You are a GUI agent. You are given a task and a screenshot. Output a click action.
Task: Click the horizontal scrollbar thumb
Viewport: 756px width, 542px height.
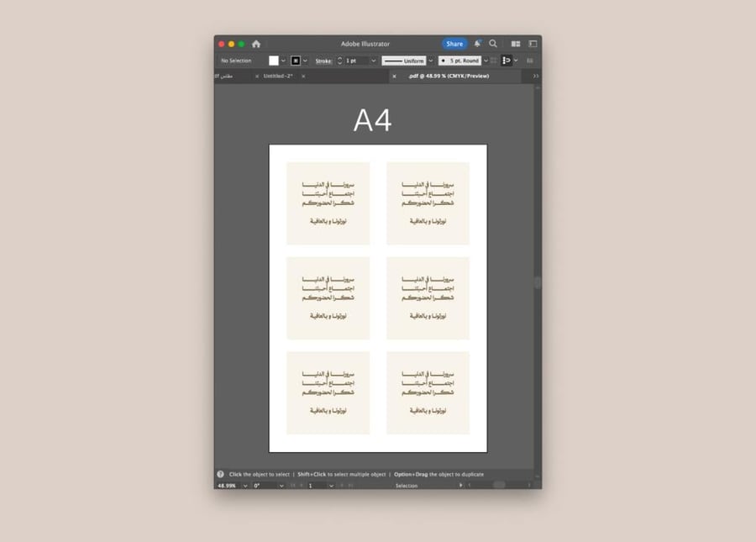(499, 485)
